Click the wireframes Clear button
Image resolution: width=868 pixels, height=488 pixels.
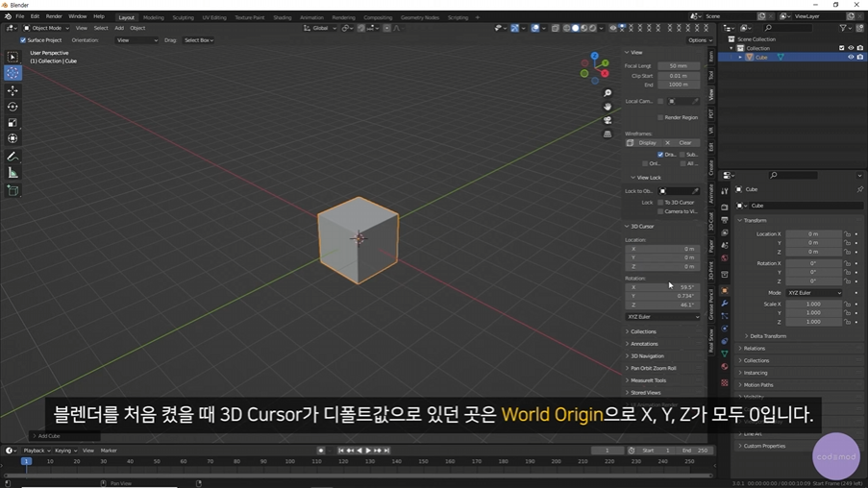click(x=682, y=143)
